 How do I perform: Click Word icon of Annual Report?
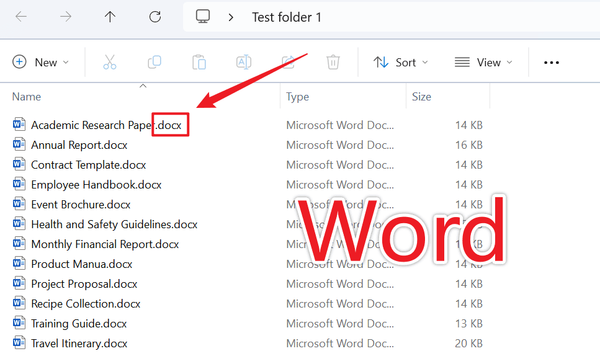point(19,144)
